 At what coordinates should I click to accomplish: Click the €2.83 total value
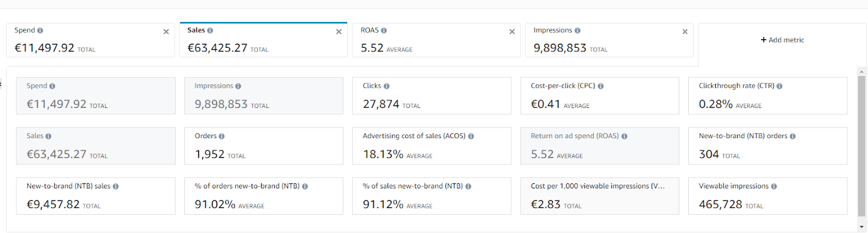click(x=545, y=205)
